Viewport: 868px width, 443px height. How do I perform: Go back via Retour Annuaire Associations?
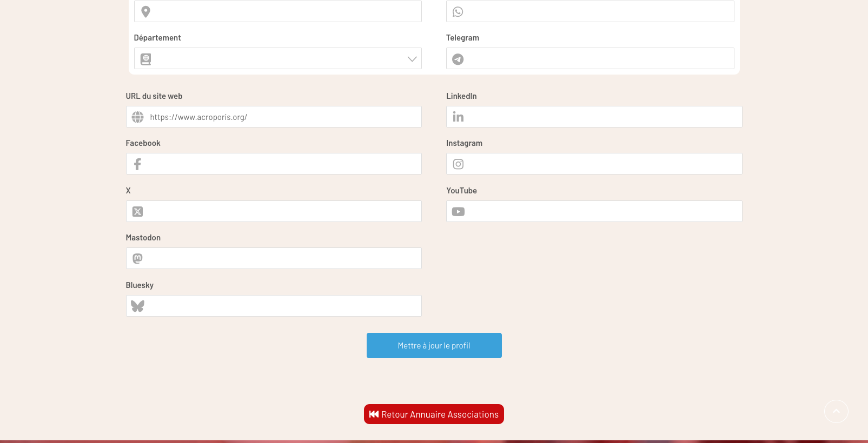coord(434,414)
